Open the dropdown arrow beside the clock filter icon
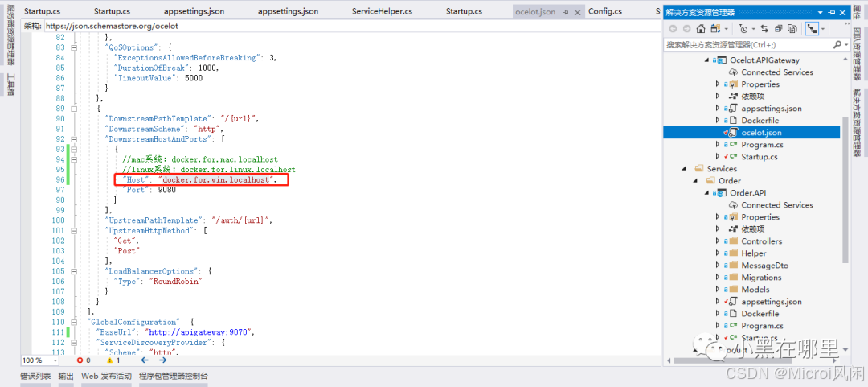This screenshot has height=387, width=868. point(753,29)
